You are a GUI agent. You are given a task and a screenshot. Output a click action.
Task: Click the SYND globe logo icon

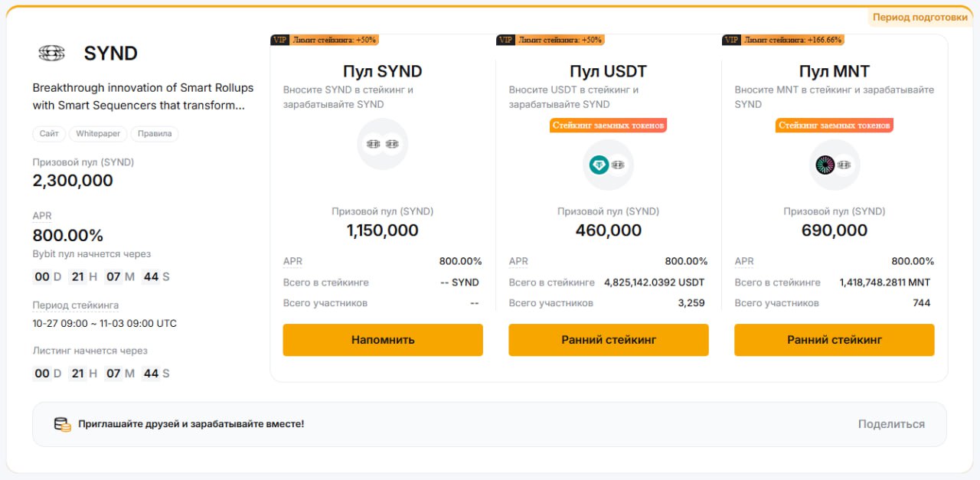(51, 53)
